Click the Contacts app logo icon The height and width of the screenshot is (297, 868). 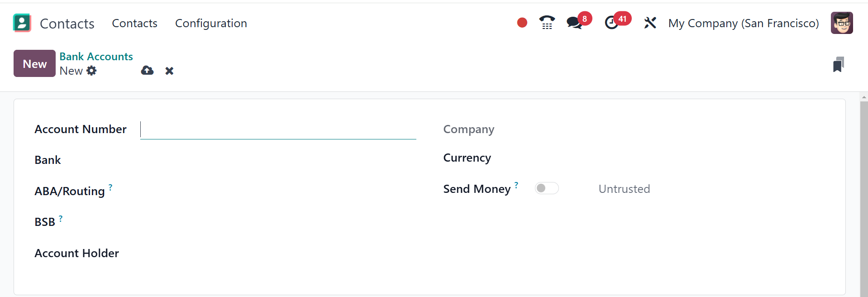click(22, 23)
